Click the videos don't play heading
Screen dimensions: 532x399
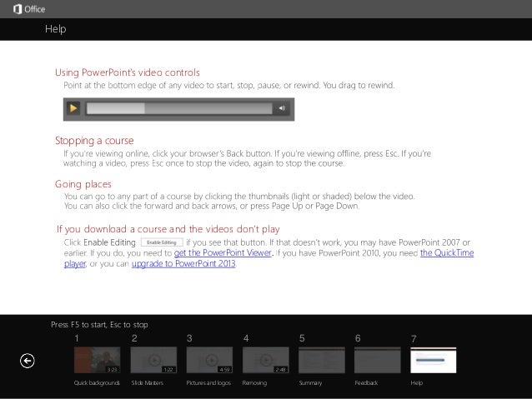coord(168,229)
